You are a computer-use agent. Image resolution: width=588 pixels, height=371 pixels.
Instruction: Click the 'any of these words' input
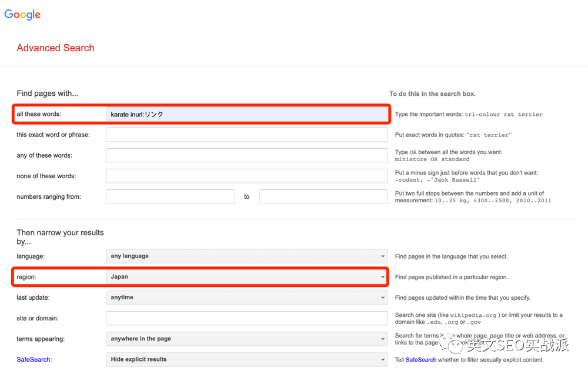pyautogui.click(x=247, y=155)
